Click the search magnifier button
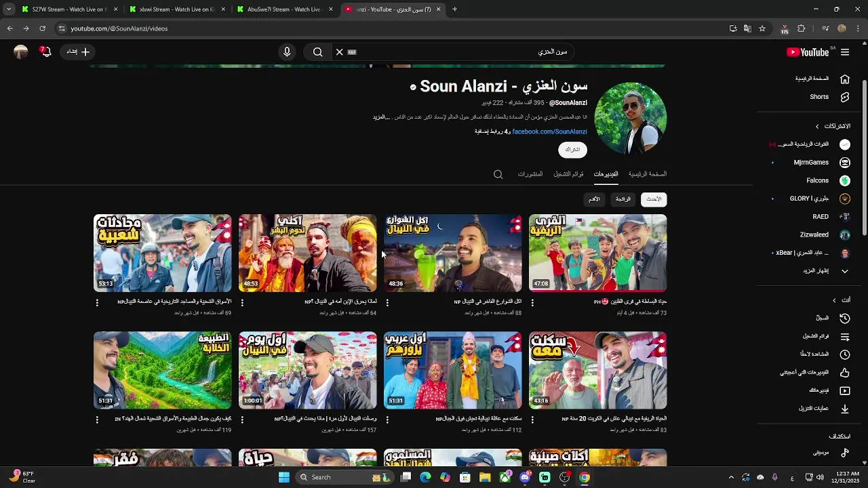Screen dimensions: 868x488 click(x=317, y=52)
